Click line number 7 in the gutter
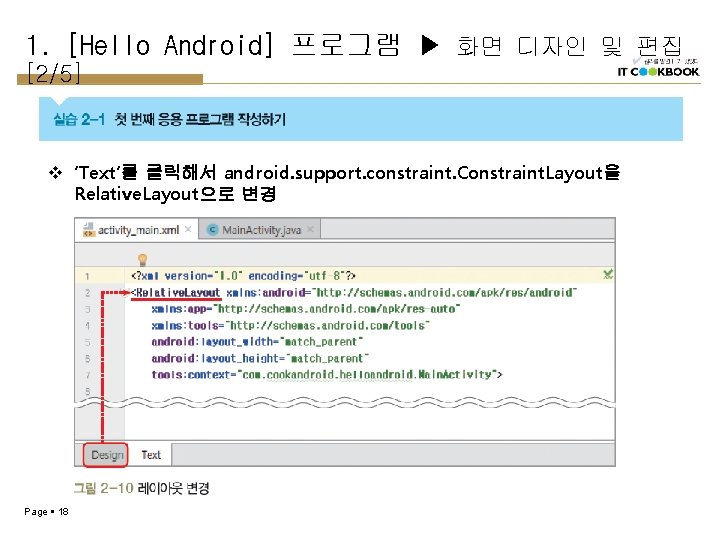 pos(87,375)
